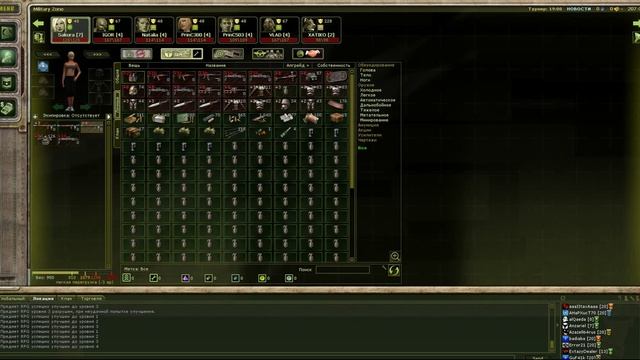Filter by Ноги category
This screenshot has width=640, height=360.
coord(365,80)
